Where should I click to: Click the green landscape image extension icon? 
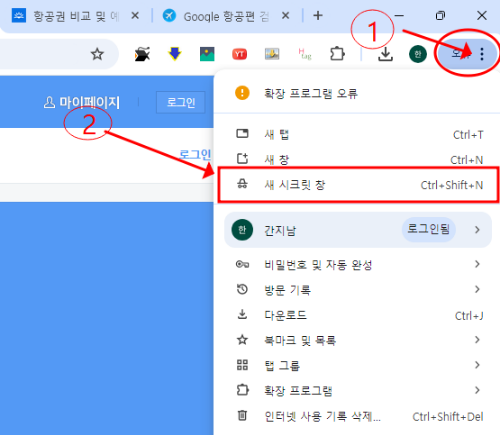(x=207, y=54)
